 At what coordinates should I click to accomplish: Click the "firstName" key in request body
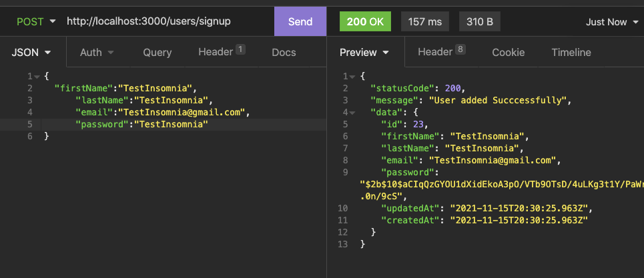click(x=84, y=88)
